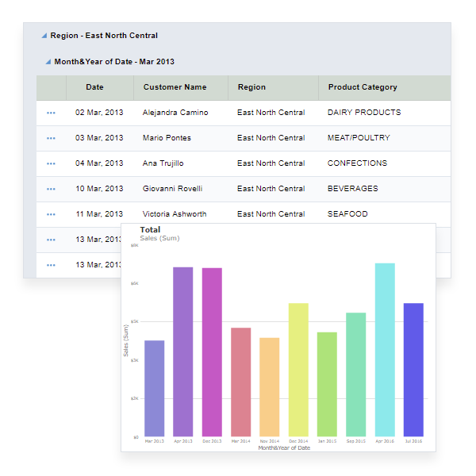Select the yellow Dec 2014 bar
The image size is (476, 476).
pos(298,369)
